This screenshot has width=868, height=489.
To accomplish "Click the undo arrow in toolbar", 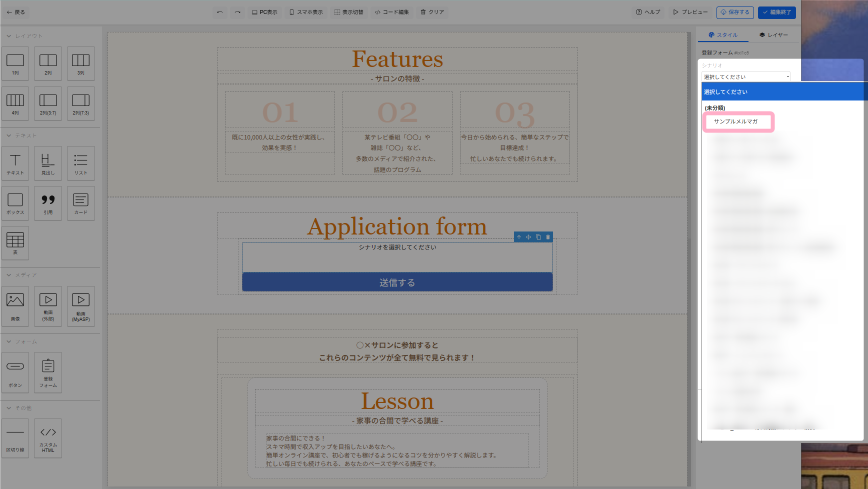I will pyautogui.click(x=220, y=12).
